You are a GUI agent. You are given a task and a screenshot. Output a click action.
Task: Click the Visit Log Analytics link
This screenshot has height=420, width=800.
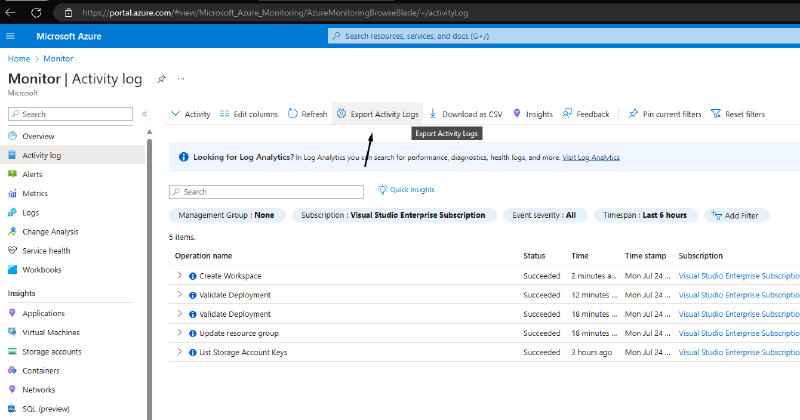coord(591,157)
